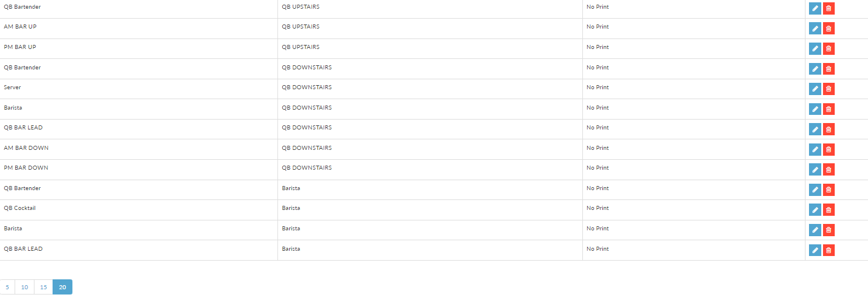This screenshot has height=298, width=868.
Task: Edit QB BAR LEAD in QB DOWNSTAIRS
Action: click(x=815, y=129)
